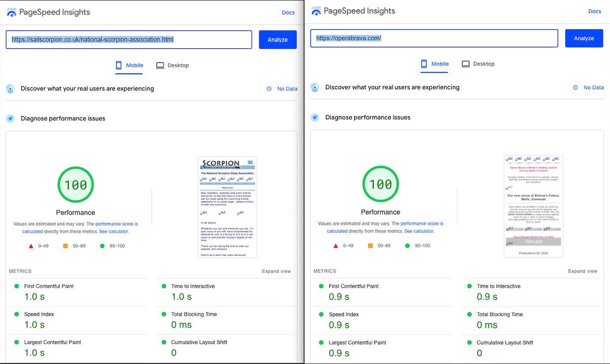This screenshot has width=610, height=364.
Task: Click METRICS heading in right window
Action: coord(325,271)
